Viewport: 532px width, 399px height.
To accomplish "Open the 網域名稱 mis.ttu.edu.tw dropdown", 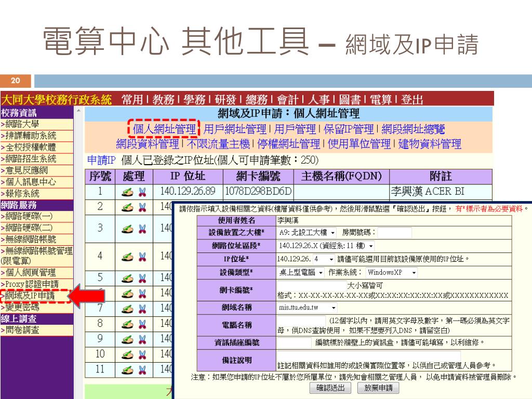I will [x=307, y=308].
